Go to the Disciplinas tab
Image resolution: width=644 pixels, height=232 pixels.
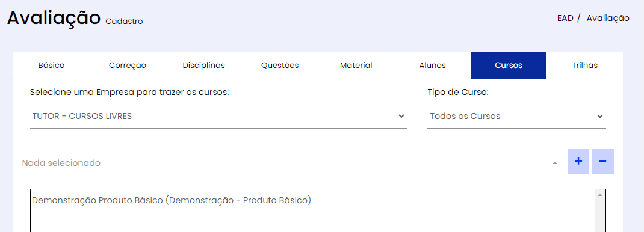tap(203, 65)
